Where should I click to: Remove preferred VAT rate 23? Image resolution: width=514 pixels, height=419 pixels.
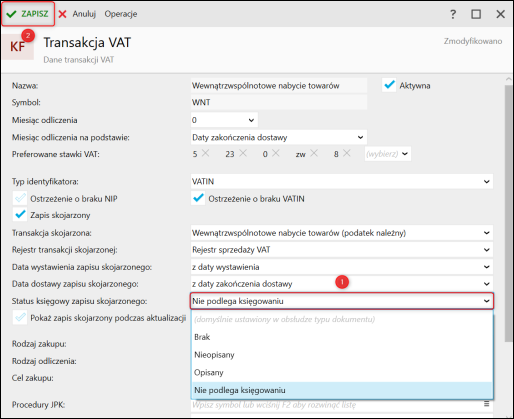click(x=243, y=153)
